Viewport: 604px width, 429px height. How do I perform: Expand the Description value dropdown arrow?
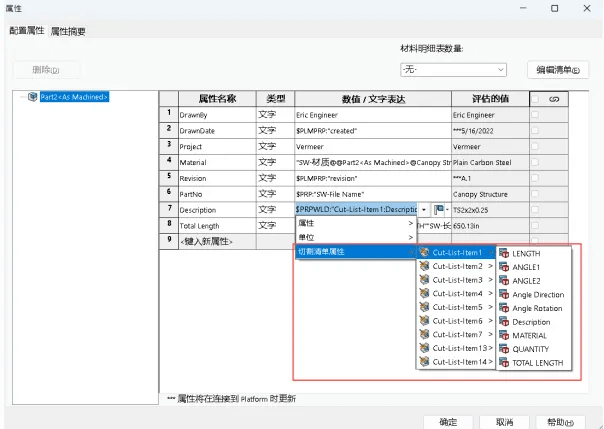pyautogui.click(x=424, y=210)
